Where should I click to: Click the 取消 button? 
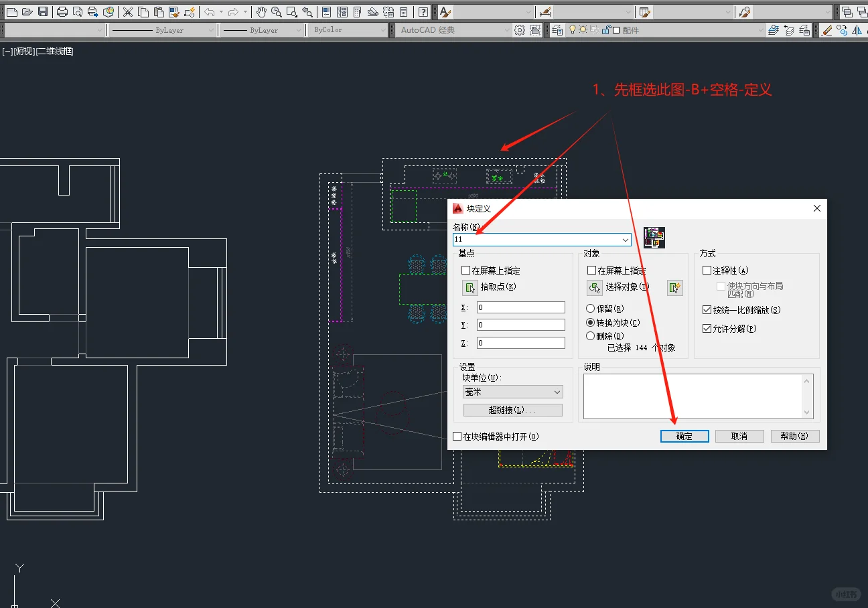(739, 436)
